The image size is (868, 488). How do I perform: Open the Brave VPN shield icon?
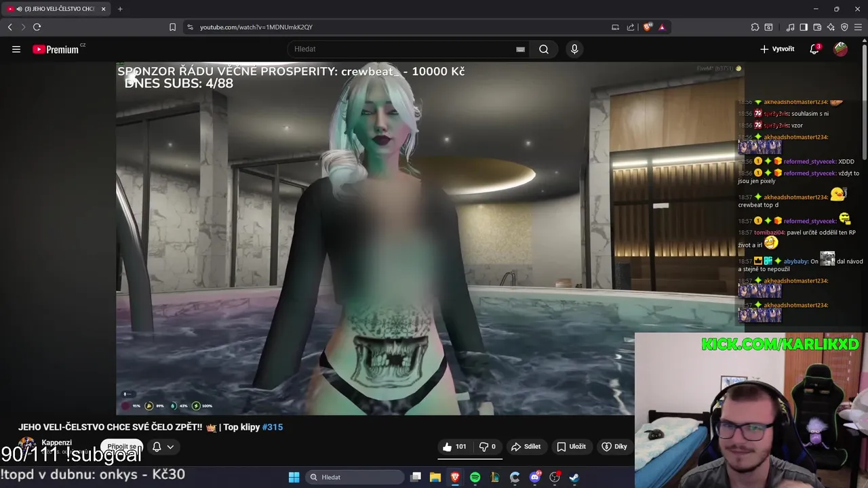pyautogui.click(x=844, y=27)
